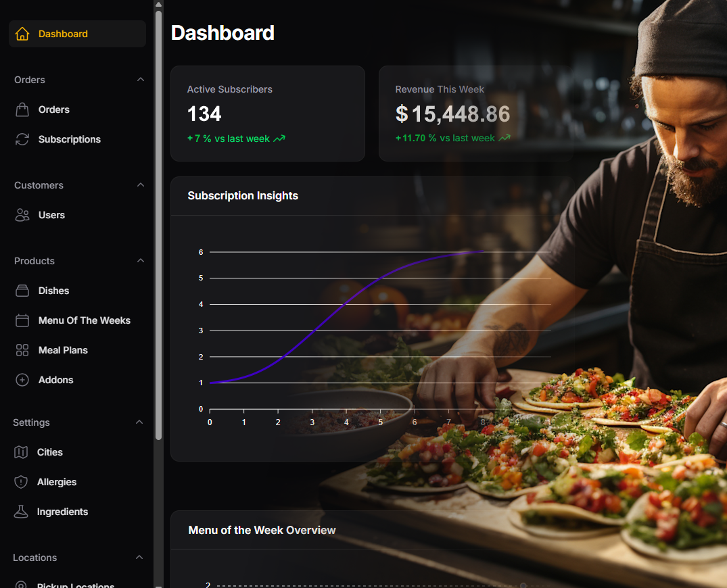The image size is (727, 588).
Task: Click the Dishes tray icon
Action: point(22,291)
